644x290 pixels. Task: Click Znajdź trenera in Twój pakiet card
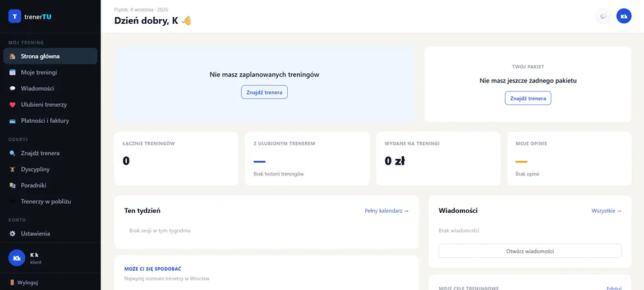528,98
